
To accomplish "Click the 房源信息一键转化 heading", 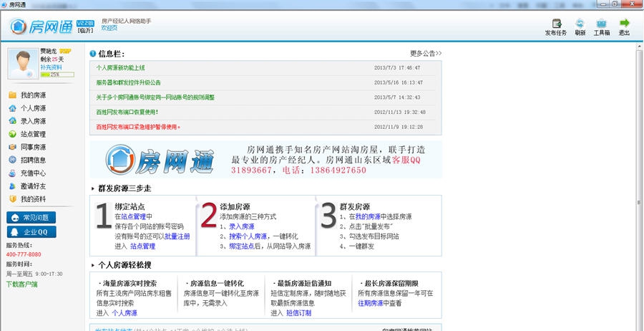I will [216, 284].
